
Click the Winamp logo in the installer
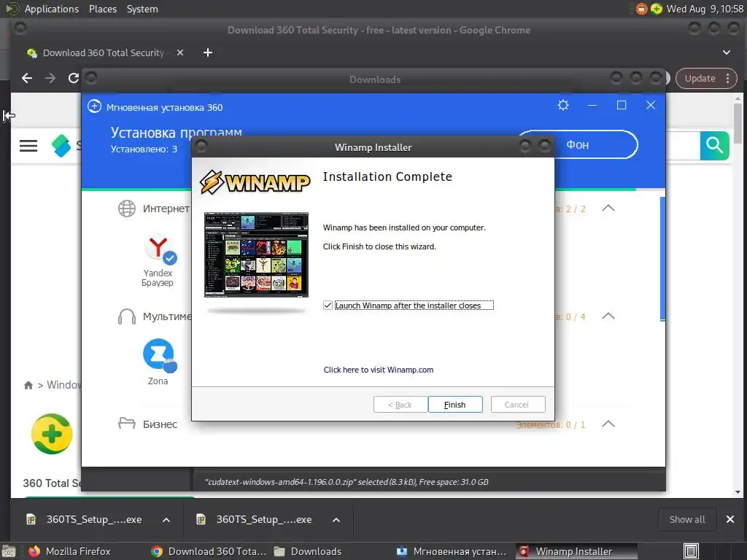[255, 182]
